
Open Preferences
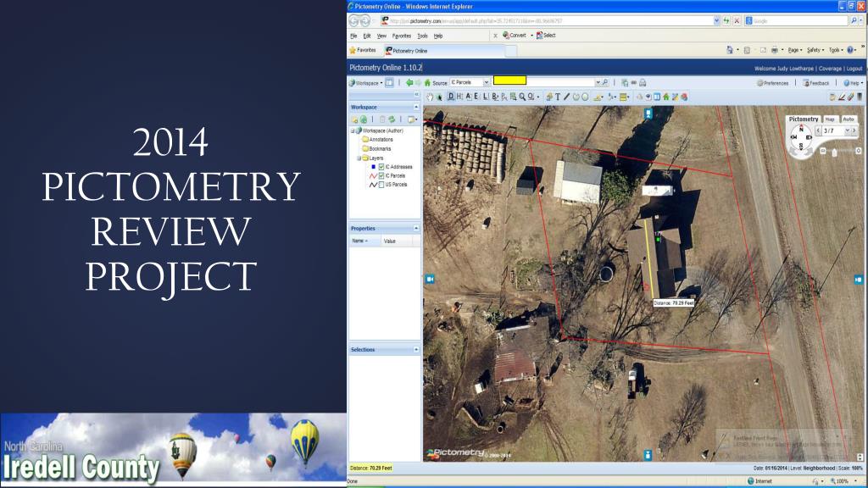[x=773, y=83]
